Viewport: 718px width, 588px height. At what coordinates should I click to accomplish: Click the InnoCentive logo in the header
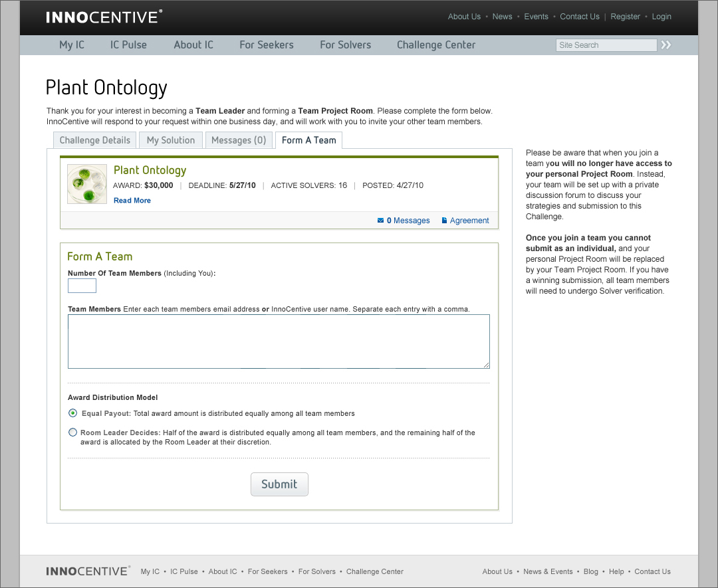click(x=104, y=17)
